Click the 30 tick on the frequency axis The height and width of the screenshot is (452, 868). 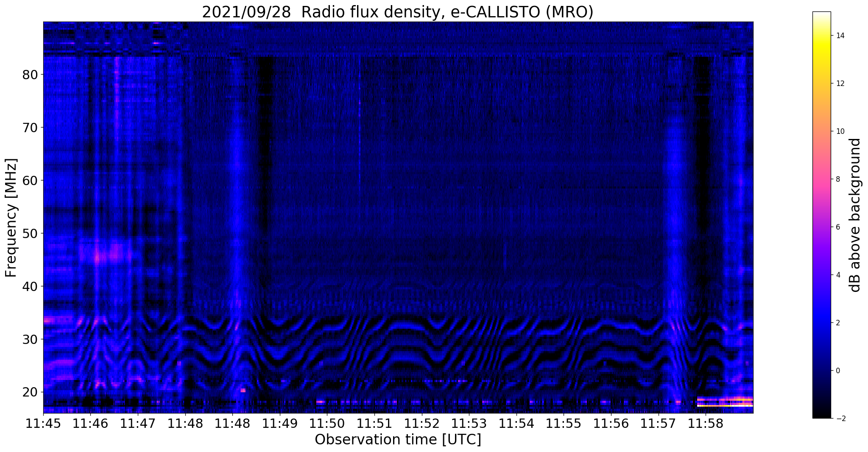click(30, 339)
